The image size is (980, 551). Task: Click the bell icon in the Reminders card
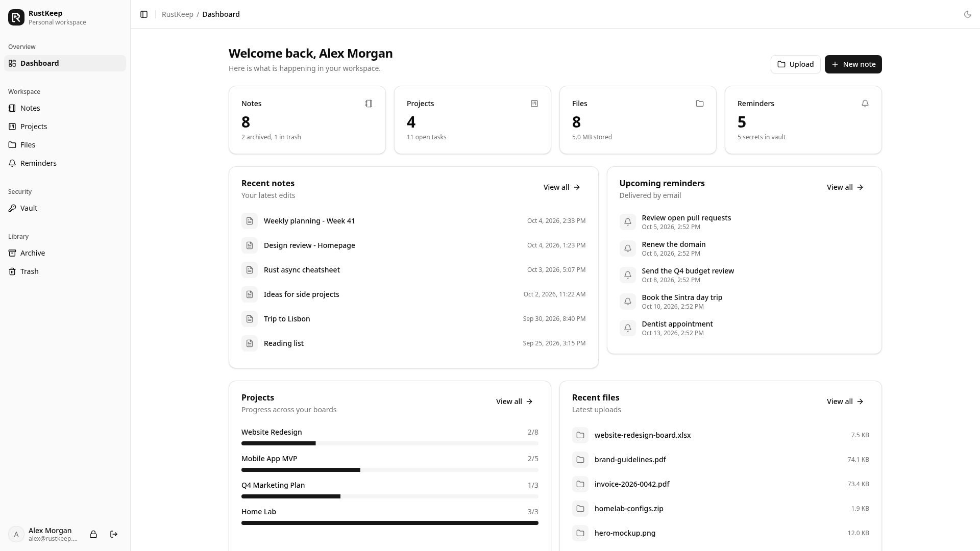point(865,104)
